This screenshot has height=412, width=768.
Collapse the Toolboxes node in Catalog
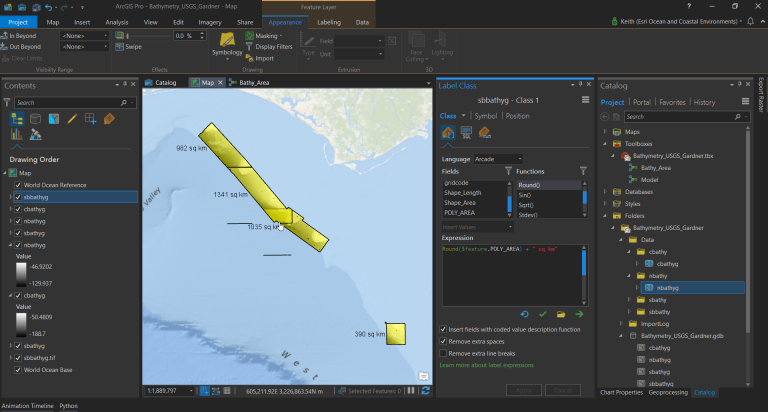tap(605, 144)
